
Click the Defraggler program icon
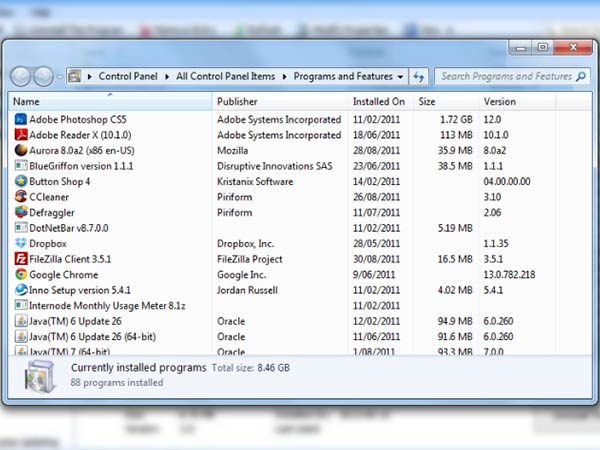[x=21, y=212]
